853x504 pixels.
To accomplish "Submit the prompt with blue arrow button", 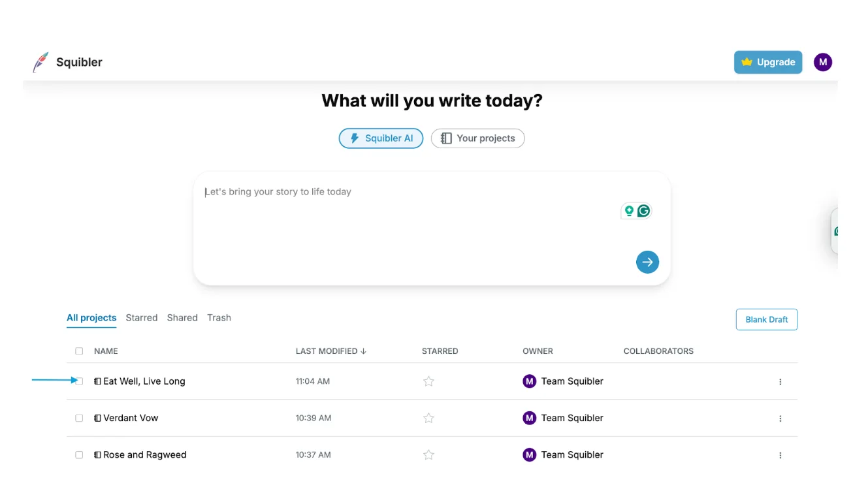I will point(647,262).
